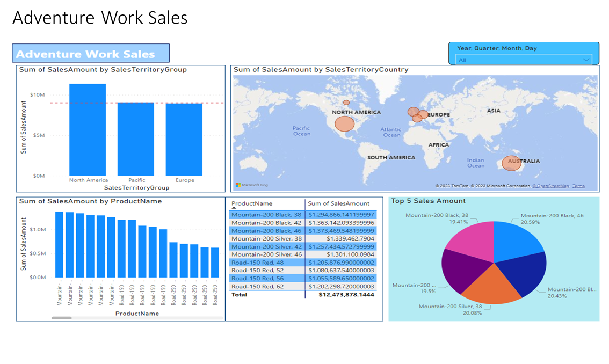This screenshot has width=609, height=364.
Task: Click the Microsoft Bing logo on map
Action: 251,185
